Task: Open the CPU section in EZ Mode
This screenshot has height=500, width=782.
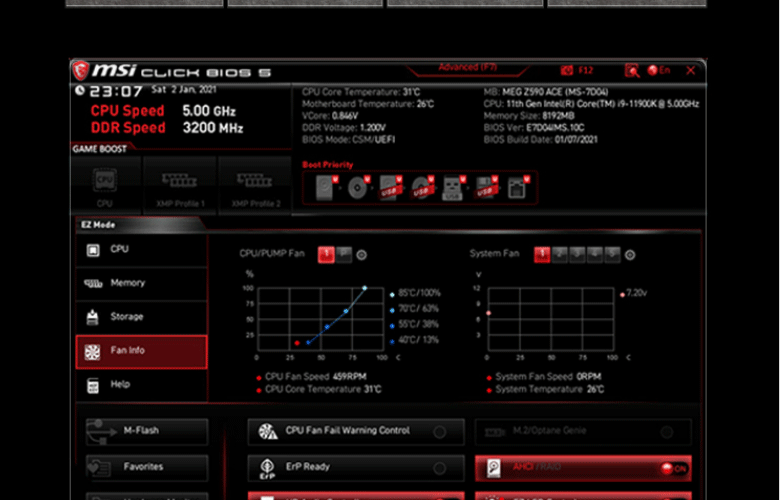Action: 142,250
